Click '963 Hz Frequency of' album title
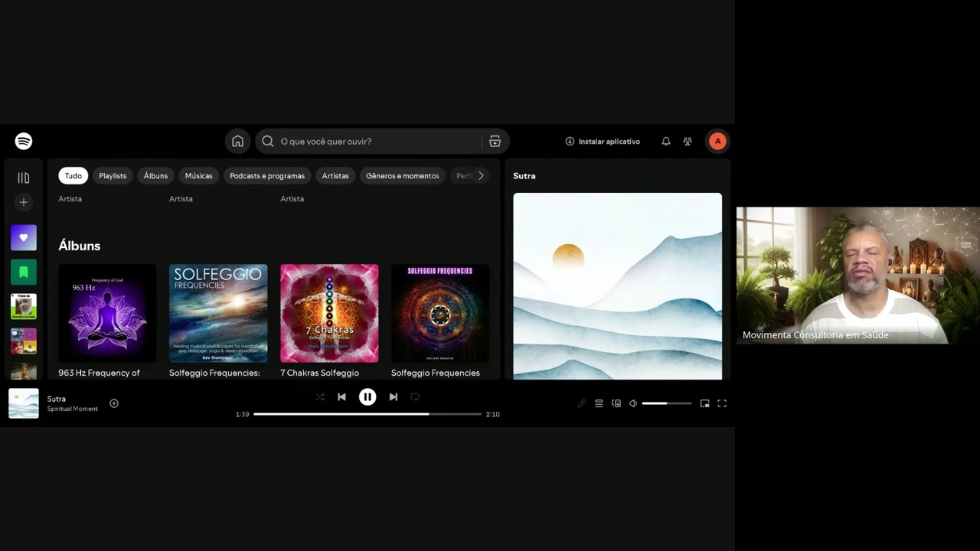Viewport: 980px width, 551px height. coord(100,373)
